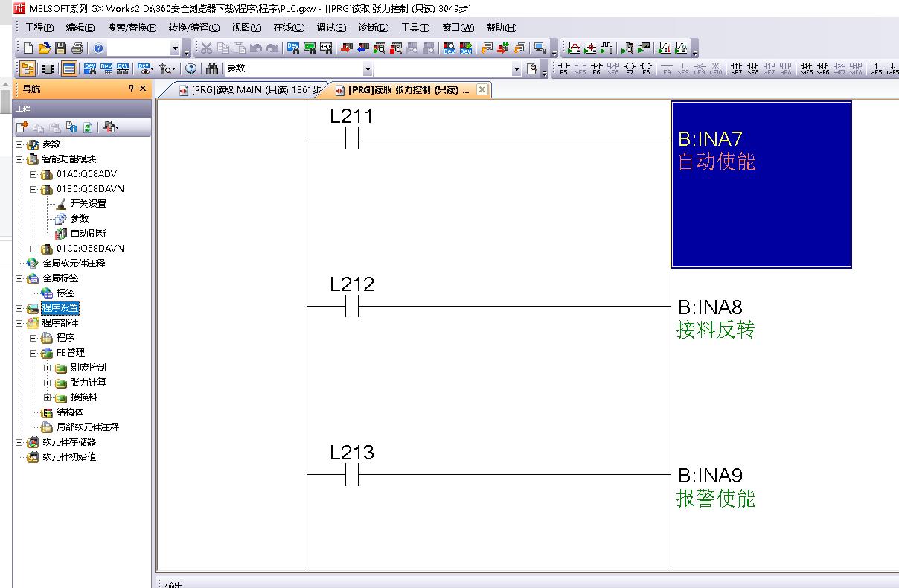Screen dimensions: 899x588
Task: Click new data icon in project panel
Action: pyautogui.click(x=22, y=128)
